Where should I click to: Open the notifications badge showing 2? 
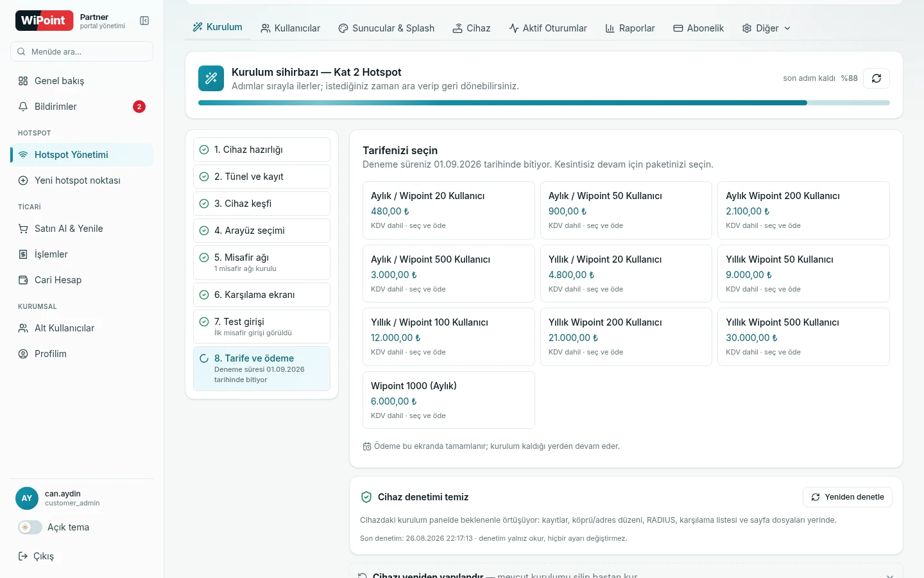(x=139, y=107)
